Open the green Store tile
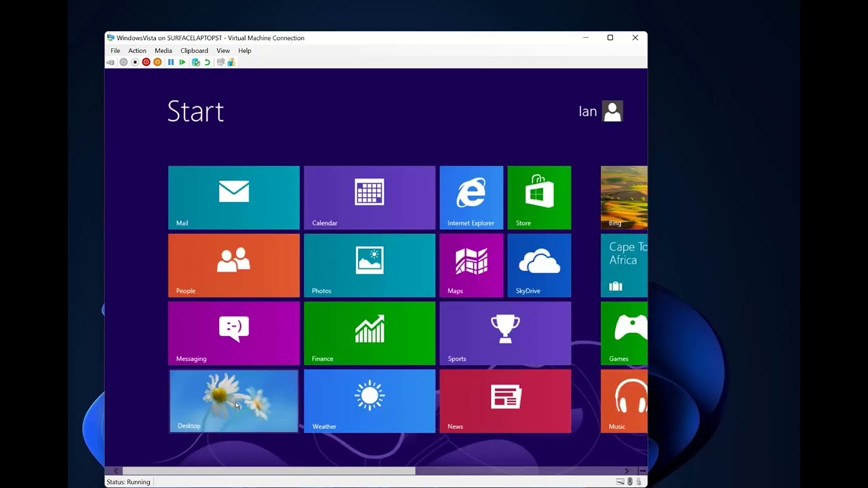Screen dimensions: 868x488 pyautogui.click(x=539, y=197)
